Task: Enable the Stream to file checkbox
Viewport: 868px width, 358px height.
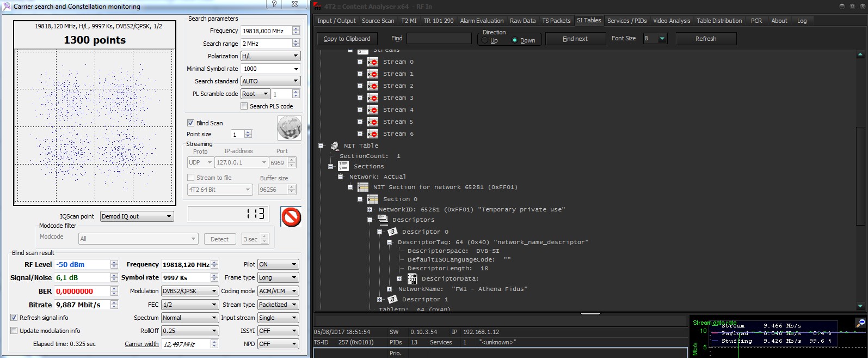Action: pos(190,178)
